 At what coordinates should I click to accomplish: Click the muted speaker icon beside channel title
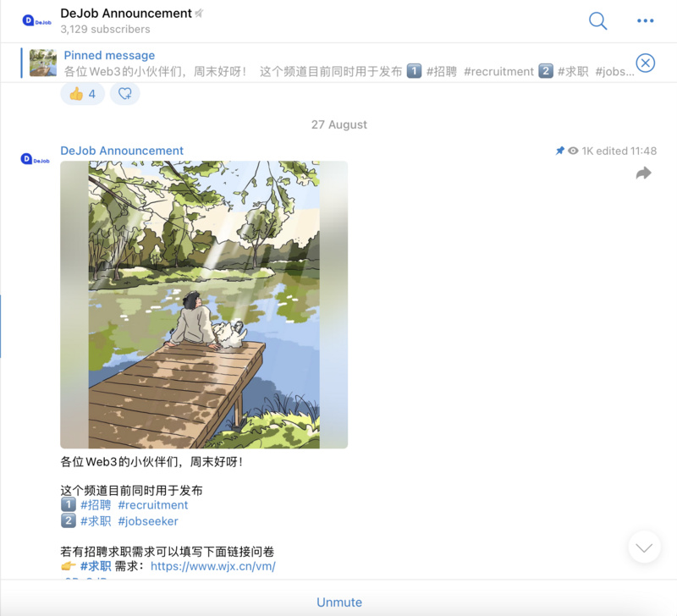click(x=199, y=13)
